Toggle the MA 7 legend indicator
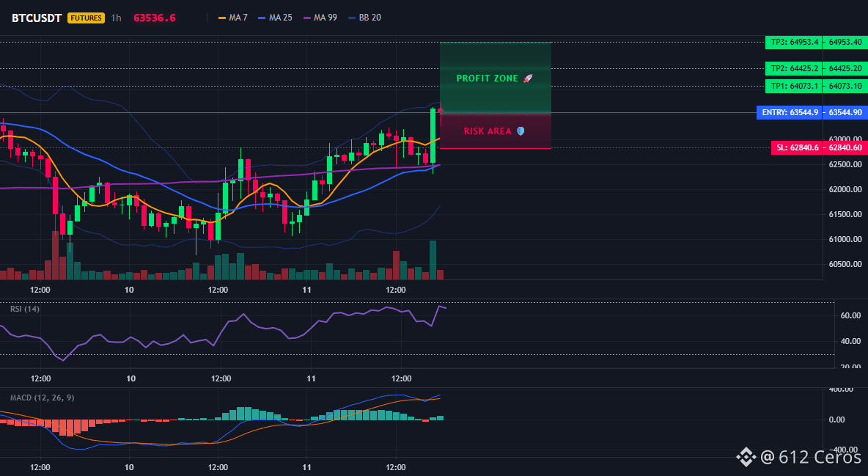Image resolution: width=868 pixels, height=476 pixels. click(x=233, y=18)
